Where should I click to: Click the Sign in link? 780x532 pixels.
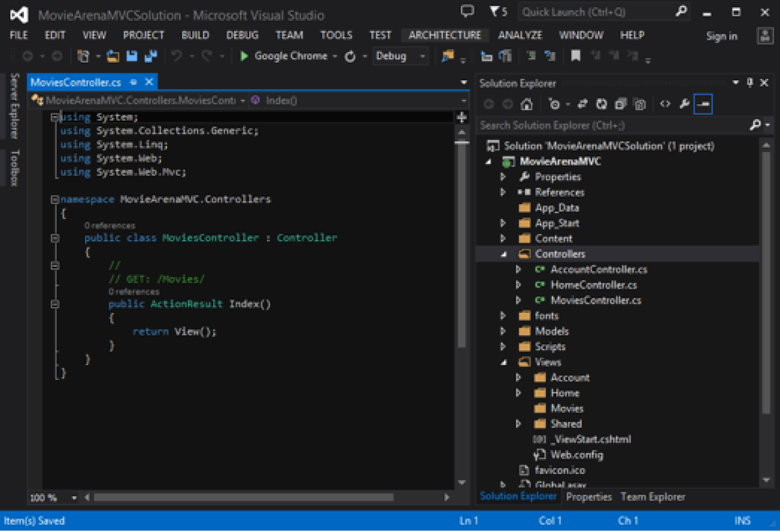[722, 37]
